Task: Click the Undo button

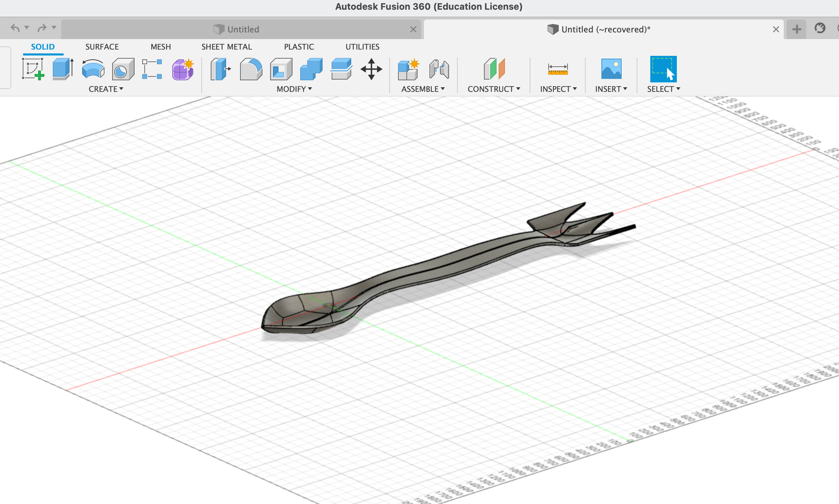Action: pyautogui.click(x=15, y=28)
